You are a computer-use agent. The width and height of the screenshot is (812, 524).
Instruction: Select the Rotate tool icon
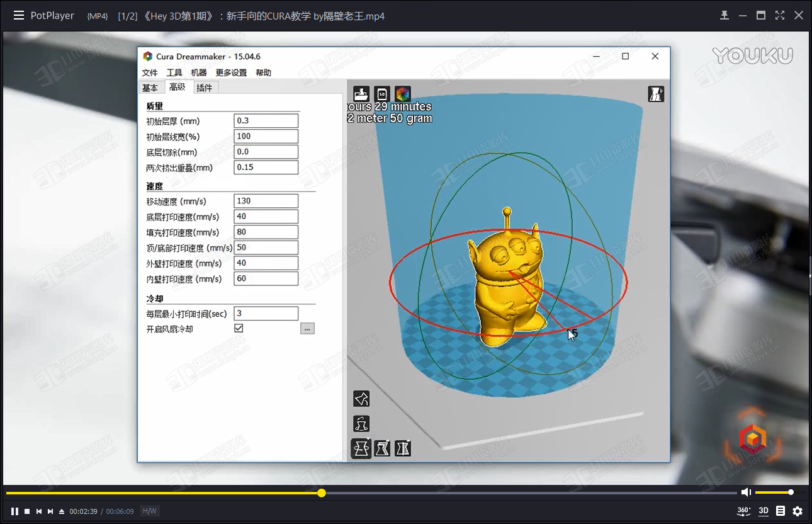[361, 448]
